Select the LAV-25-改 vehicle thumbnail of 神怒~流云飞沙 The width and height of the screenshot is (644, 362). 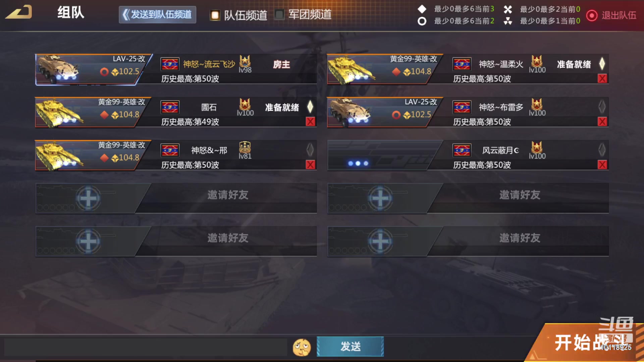[91, 69]
